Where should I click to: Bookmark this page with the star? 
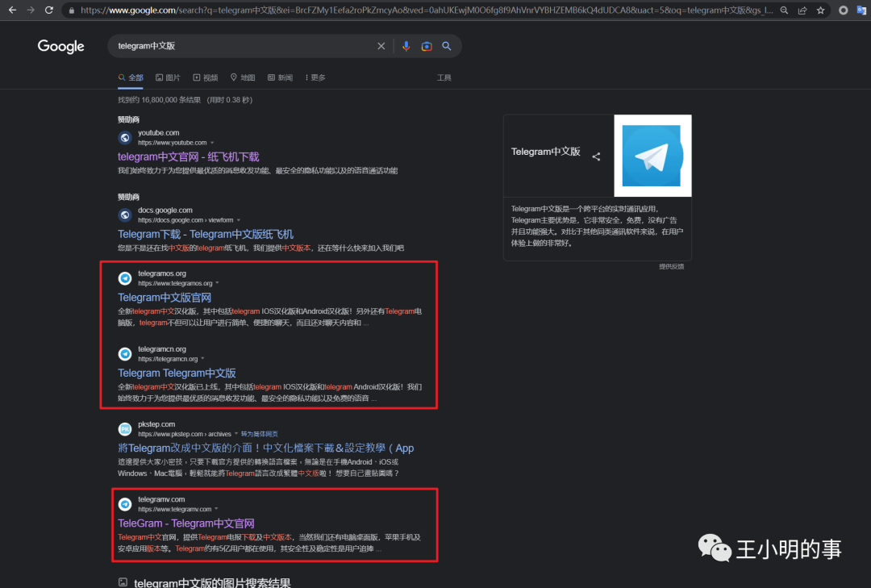(820, 10)
